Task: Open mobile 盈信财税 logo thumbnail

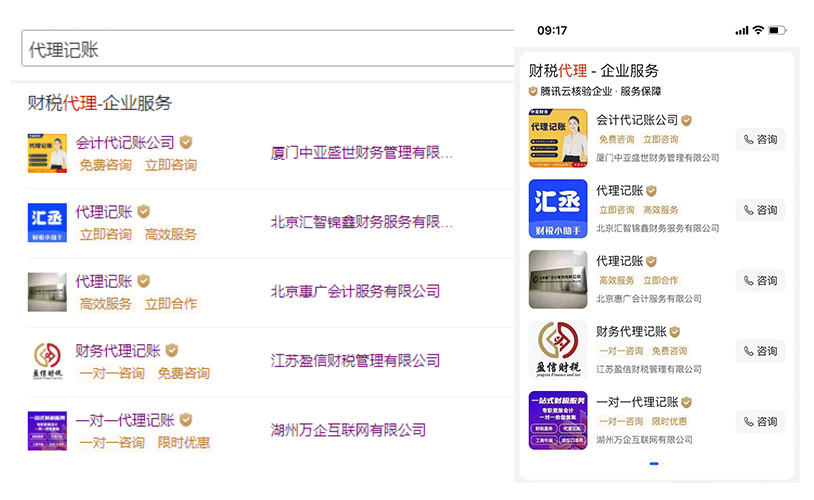Action: (x=558, y=349)
